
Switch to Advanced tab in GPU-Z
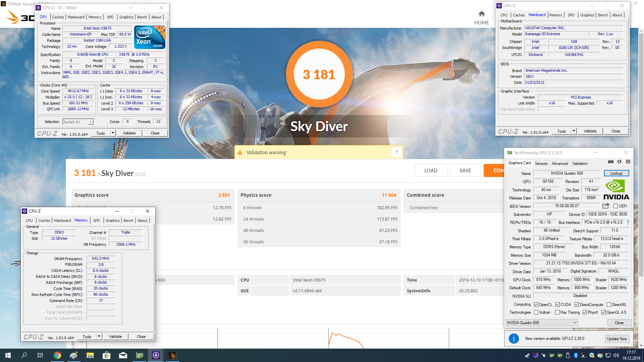(560, 164)
